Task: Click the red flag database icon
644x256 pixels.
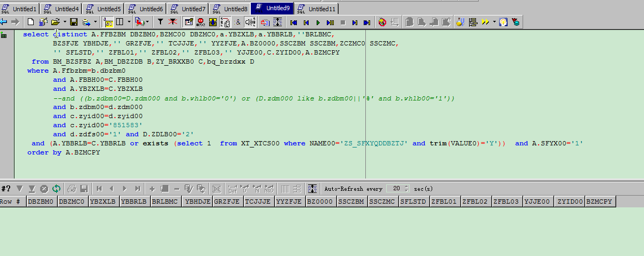Action: pyautogui.click(x=516, y=22)
